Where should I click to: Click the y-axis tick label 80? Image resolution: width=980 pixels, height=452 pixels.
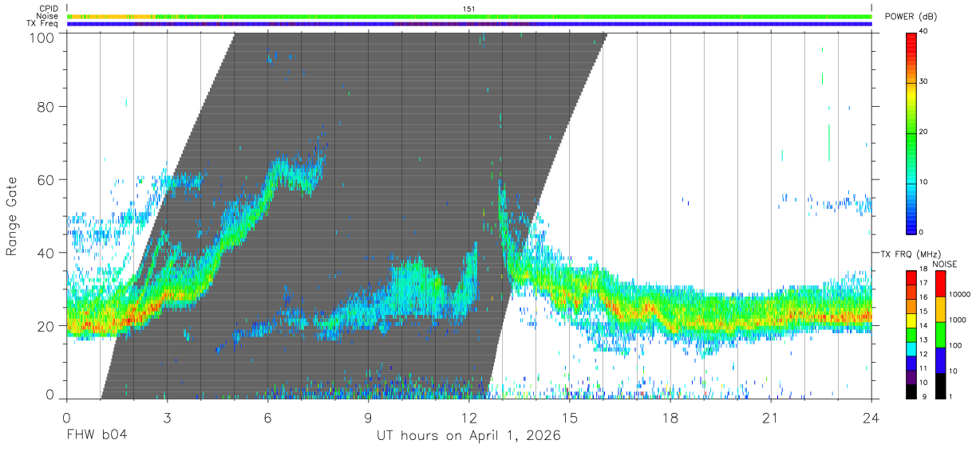47,107
